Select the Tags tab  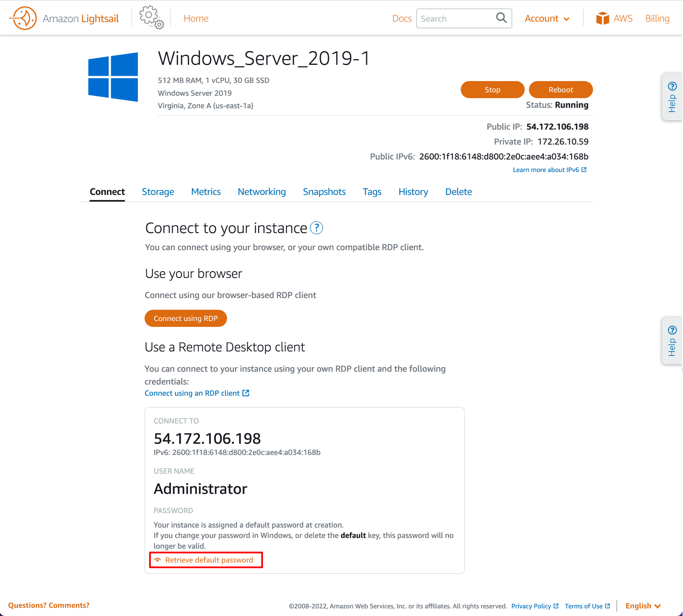point(372,192)
